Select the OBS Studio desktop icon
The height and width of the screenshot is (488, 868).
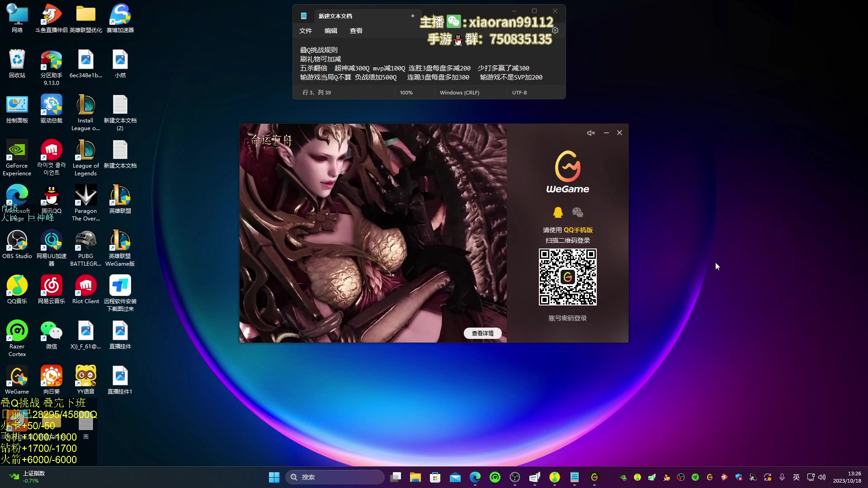tap(17, 244)
